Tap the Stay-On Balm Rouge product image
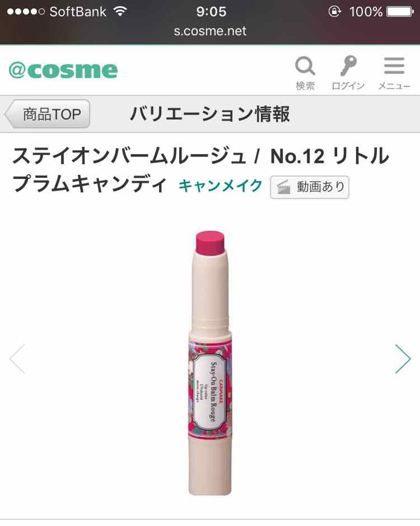 point(210,363)
